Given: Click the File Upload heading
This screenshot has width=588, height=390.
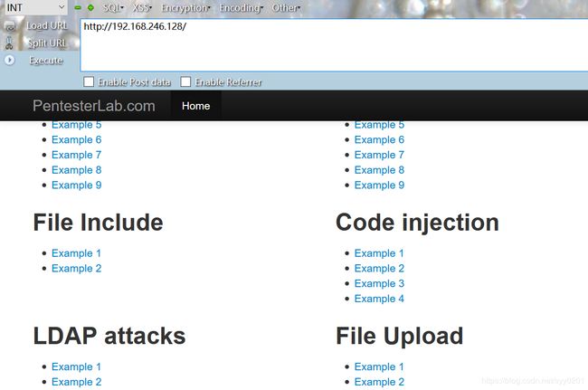Looking at the screenshot, I should point(400,337).
